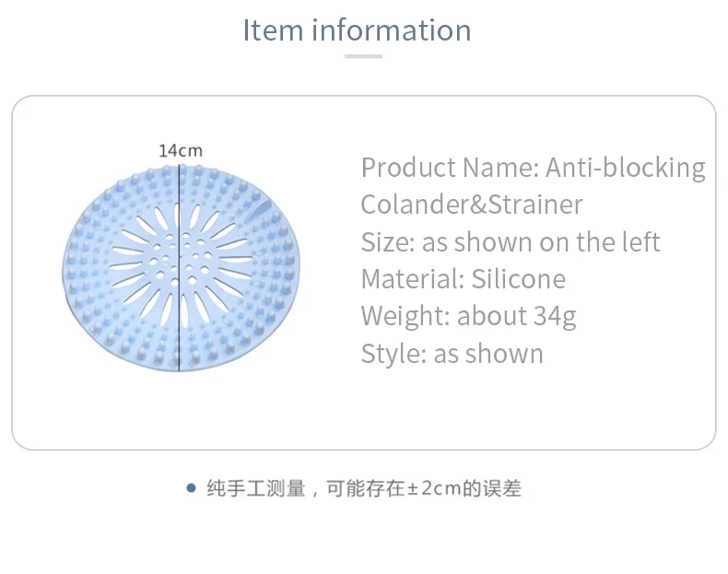
Task: Click the pull tab on the strainer edge
Action: point(262,207)
